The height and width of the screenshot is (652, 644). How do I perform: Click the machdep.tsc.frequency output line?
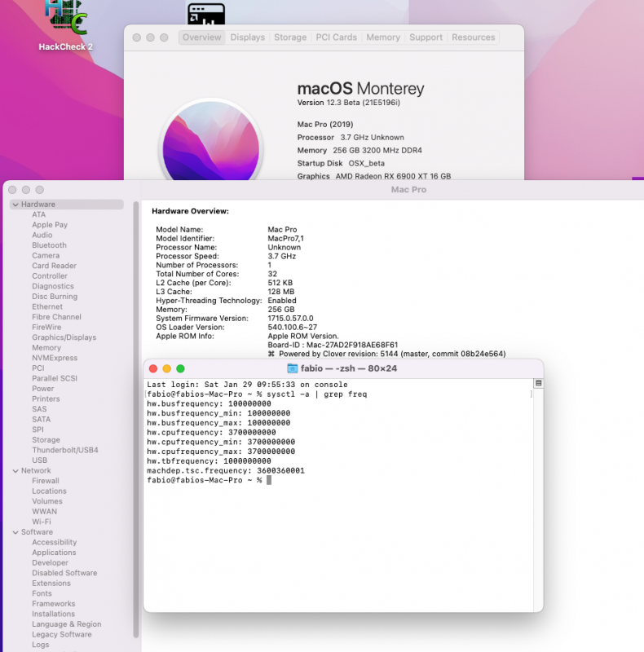pos(226,471)
